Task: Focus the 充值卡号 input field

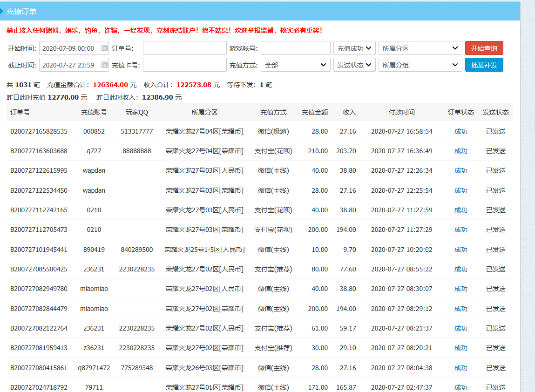Action: tap(184, 65)
